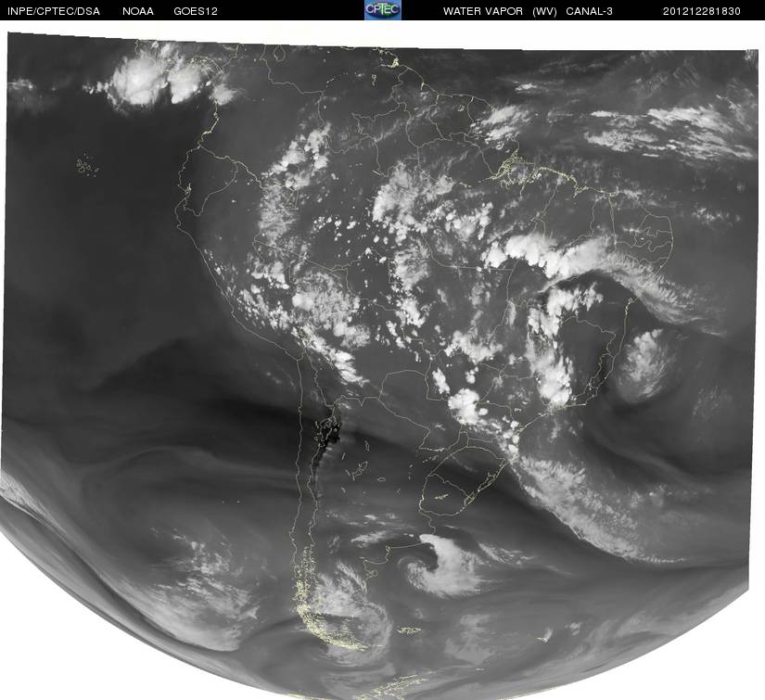This screenshot has width=765, height=700.
Task: Click the (WV) abbreviation label
Action: [544, 11]
